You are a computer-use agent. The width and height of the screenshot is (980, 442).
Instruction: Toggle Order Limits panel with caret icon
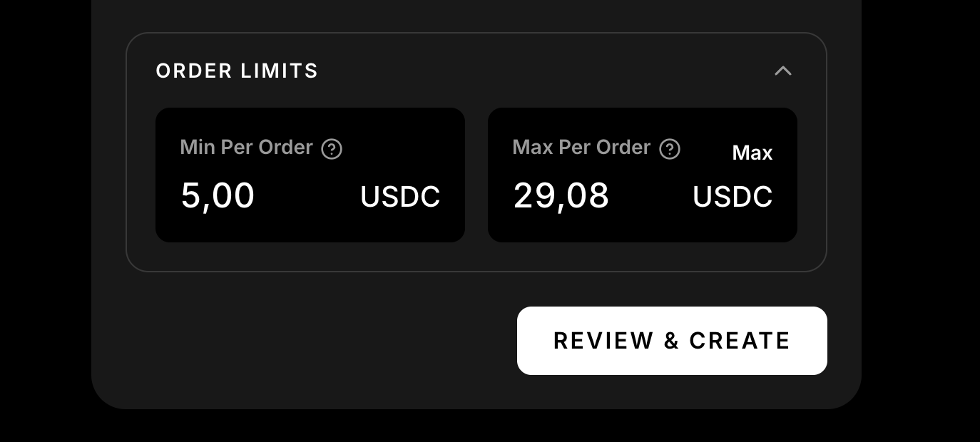click(783, 71)
